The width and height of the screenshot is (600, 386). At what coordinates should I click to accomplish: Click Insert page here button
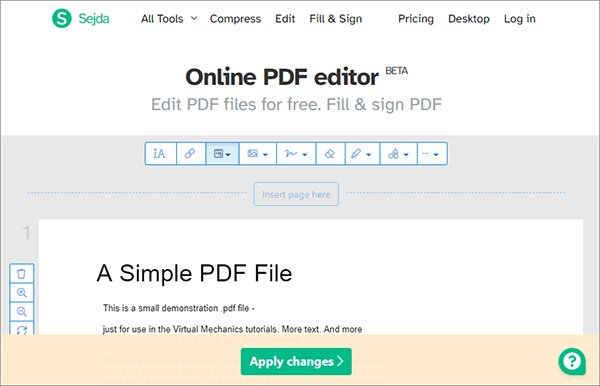(x=296, y=194)
